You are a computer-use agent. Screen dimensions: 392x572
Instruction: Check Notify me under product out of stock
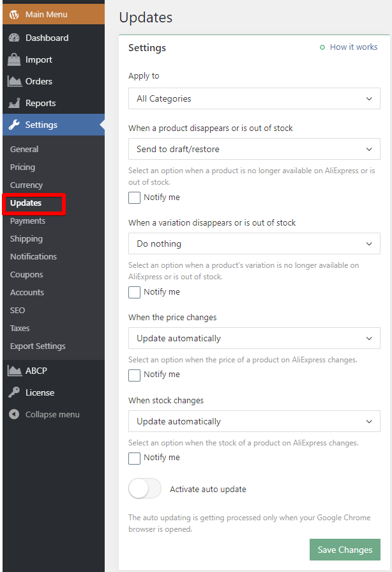135,197
